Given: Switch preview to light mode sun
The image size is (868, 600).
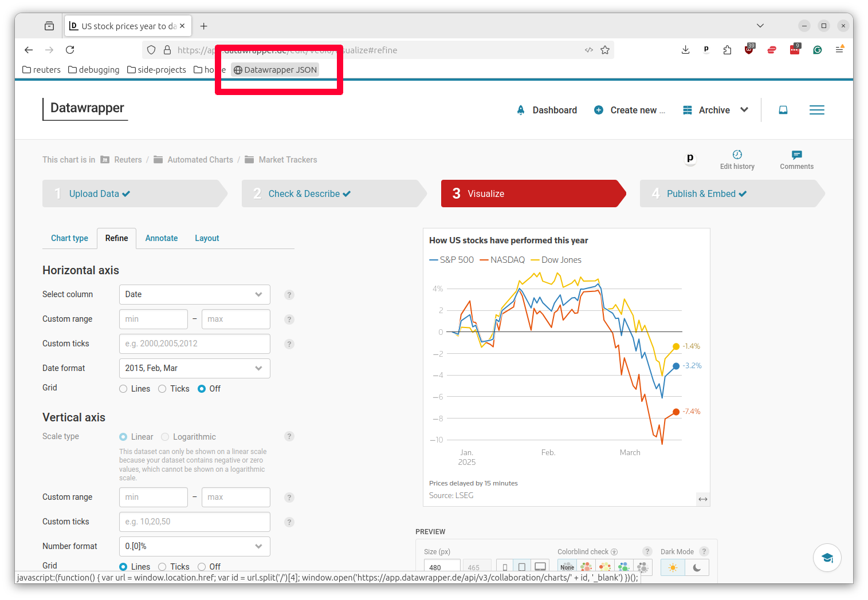Looking at the screenshot, I should point(673,567).
